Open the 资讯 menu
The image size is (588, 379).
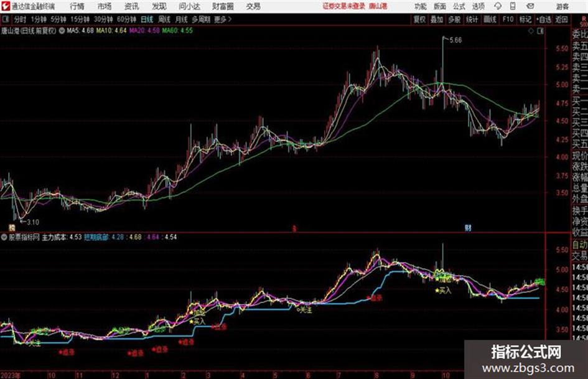pyautogui.click(x=132, y=6)
